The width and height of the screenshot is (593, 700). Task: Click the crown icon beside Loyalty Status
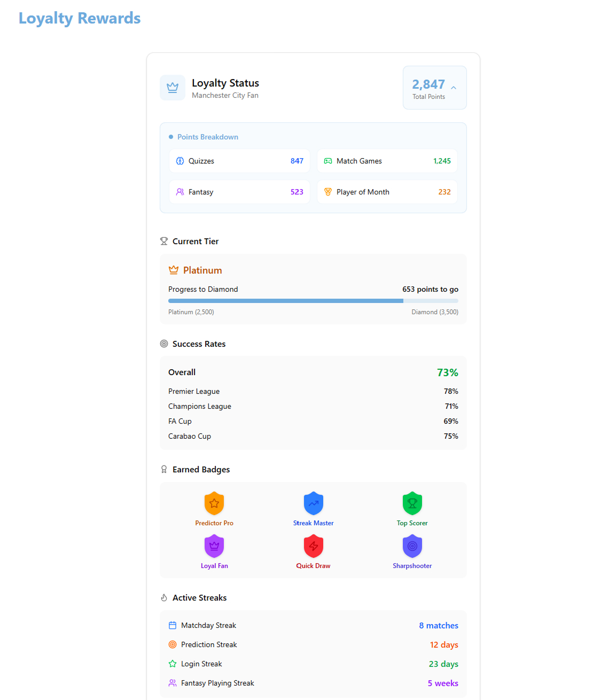tap(173, 88)
